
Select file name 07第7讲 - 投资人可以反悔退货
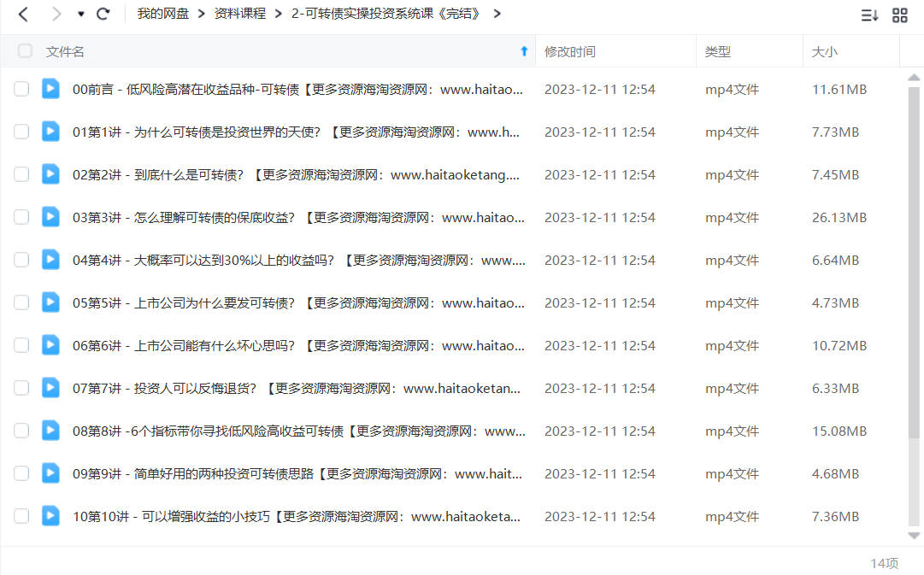click(297, 388)
